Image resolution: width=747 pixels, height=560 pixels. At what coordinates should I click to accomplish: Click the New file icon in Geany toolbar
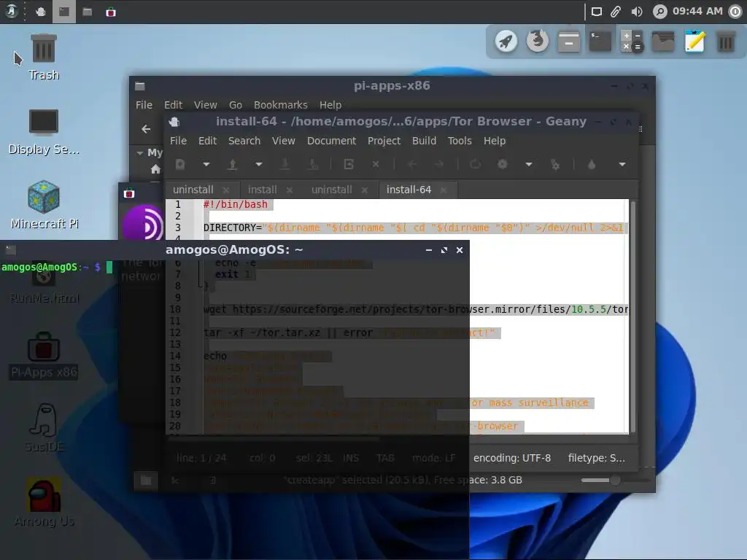click(x=180, y=164)
